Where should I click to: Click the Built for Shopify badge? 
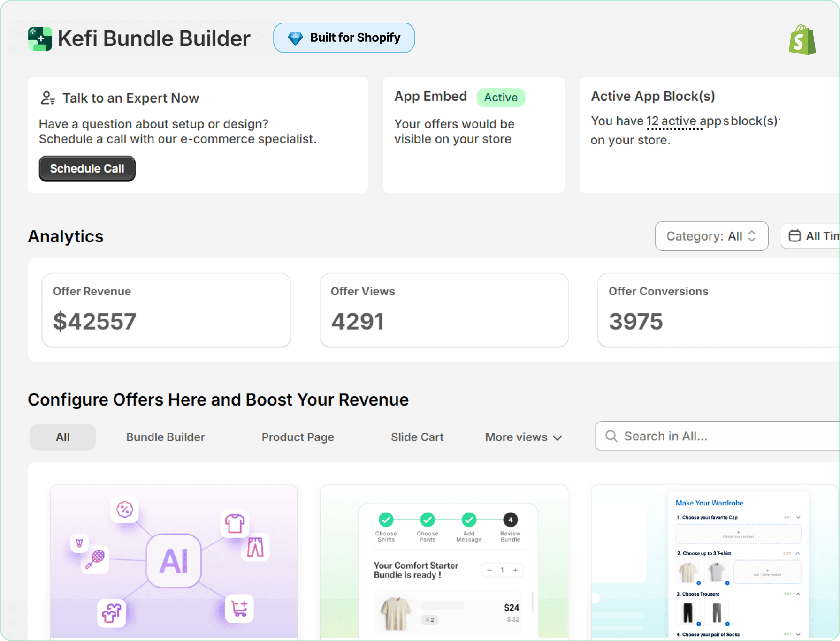tap(344, 38)
